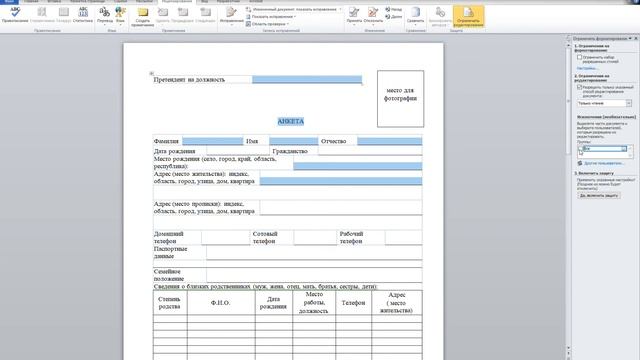This screenshot has height=360, width=640.
Task: Click the Рабочий телефон label
Action: coord(351,238)
